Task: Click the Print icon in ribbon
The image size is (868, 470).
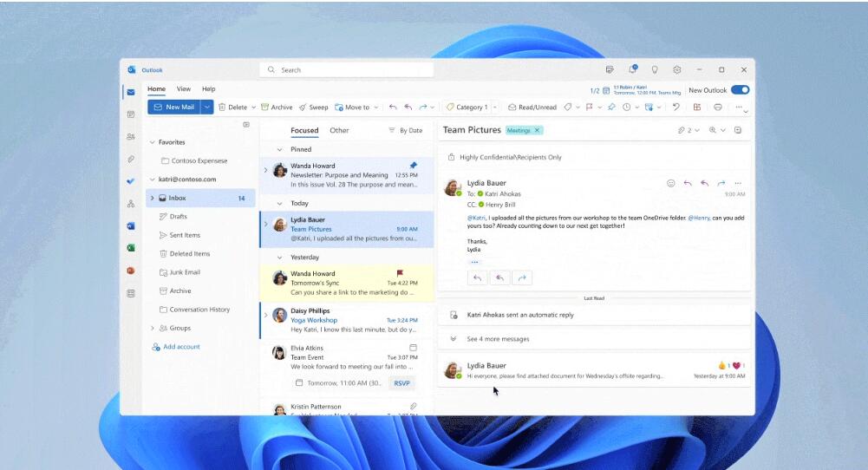Action: 717,107
